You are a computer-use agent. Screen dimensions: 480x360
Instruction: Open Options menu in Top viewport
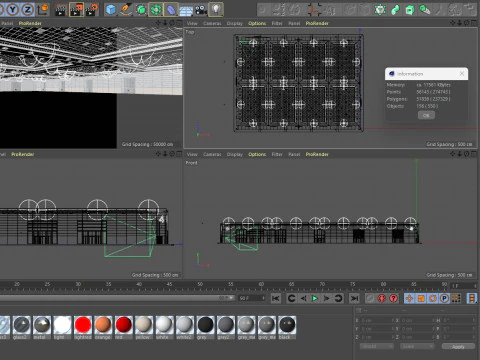pos(257,23)
